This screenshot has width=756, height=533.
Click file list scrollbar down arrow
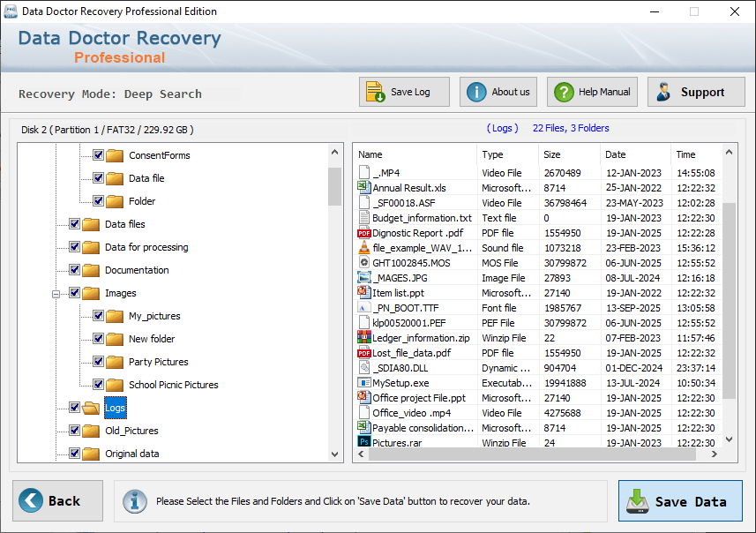click(x=729, y=439)
